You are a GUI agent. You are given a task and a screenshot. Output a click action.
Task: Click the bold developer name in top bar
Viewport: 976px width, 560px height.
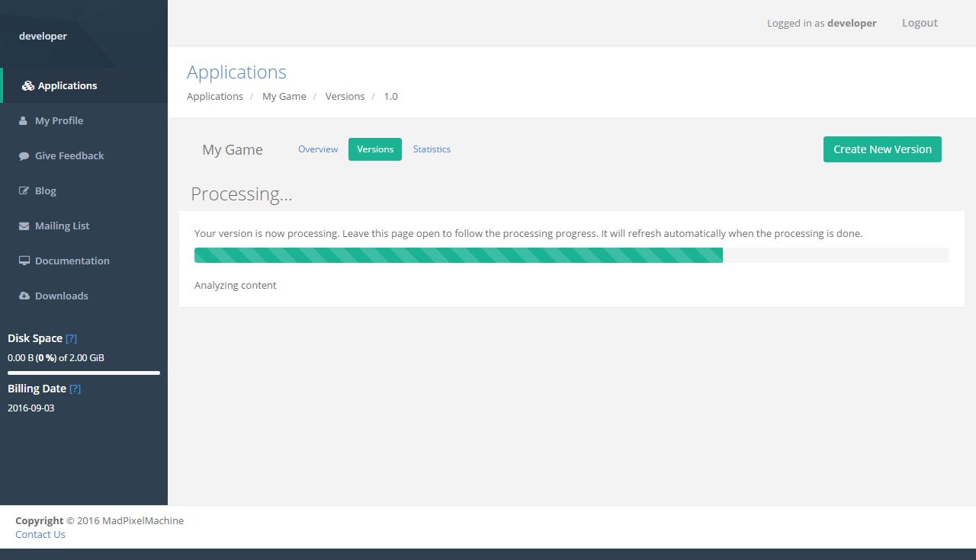(x=852, y=23)
